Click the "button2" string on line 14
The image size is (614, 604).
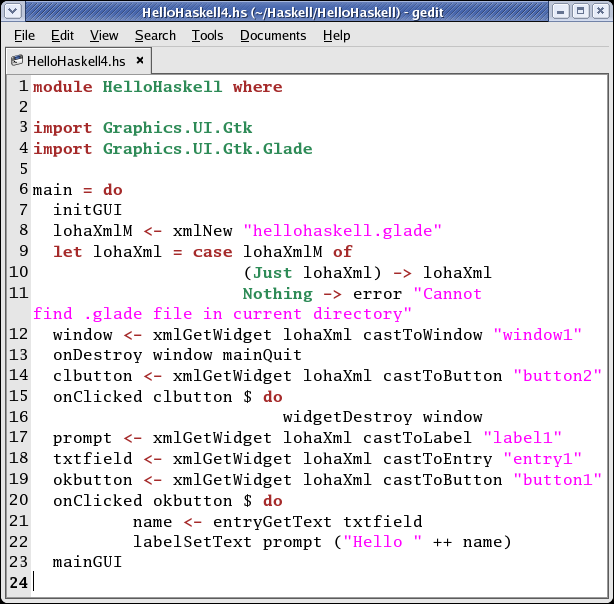tap(557, 376)
